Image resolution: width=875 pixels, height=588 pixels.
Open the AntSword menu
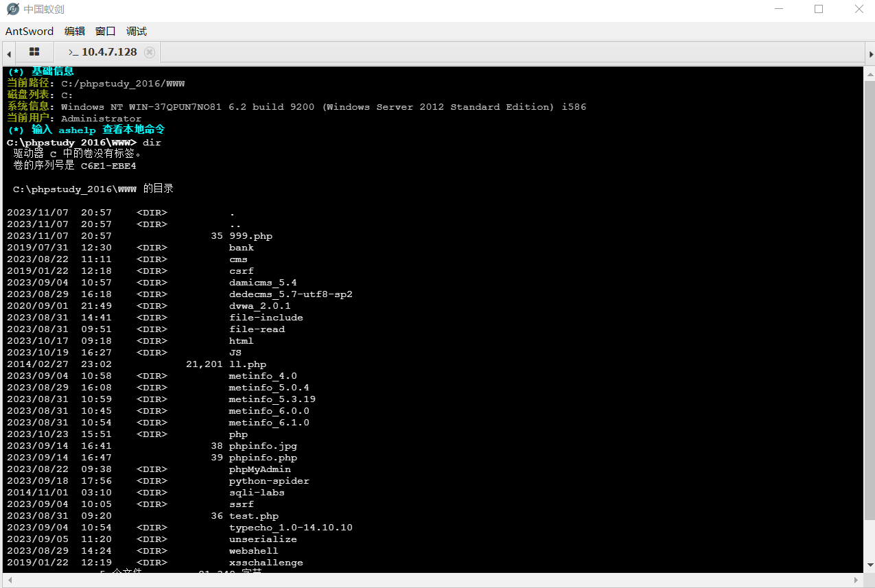[x=30, y=31]
